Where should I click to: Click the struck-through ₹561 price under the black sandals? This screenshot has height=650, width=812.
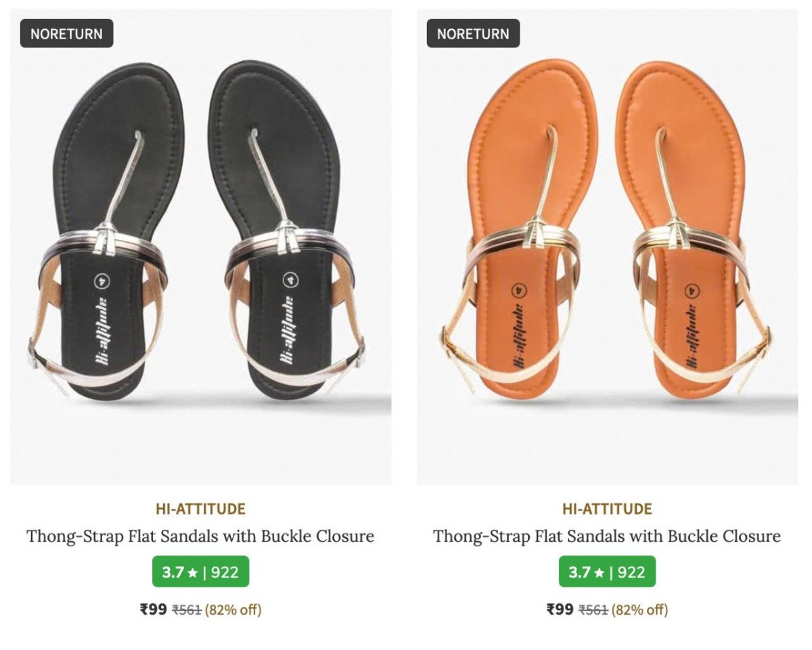coord(187,610)
